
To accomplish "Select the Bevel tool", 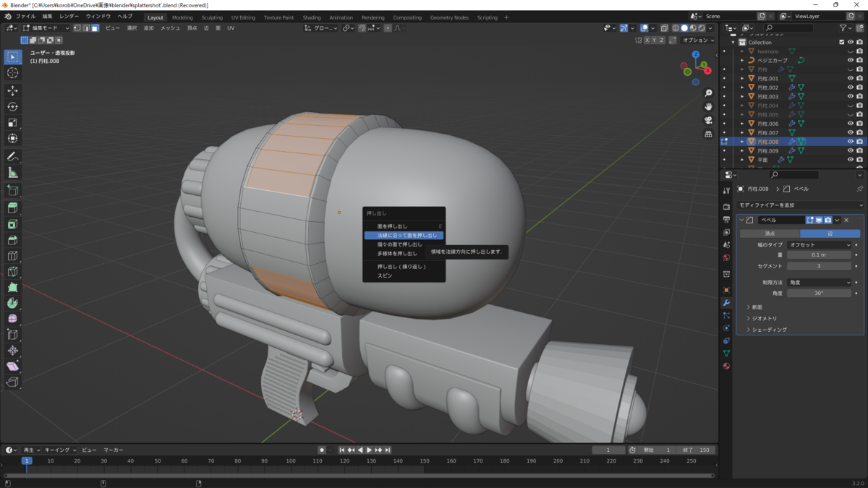I will (12, 240).
